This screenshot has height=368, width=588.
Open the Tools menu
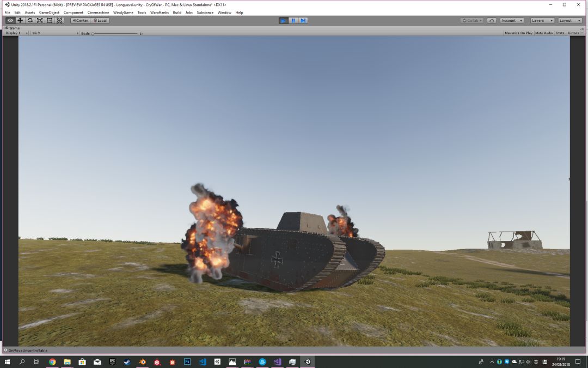(x=142, y=13)
